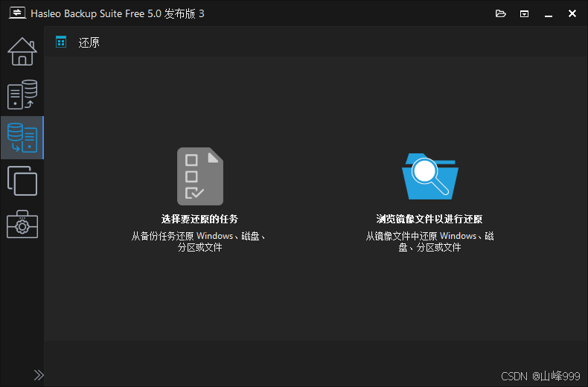Screen dimensions: 588x387
Task: Open the Tools toolbox sidebar icon
Action: click(22, 224)
